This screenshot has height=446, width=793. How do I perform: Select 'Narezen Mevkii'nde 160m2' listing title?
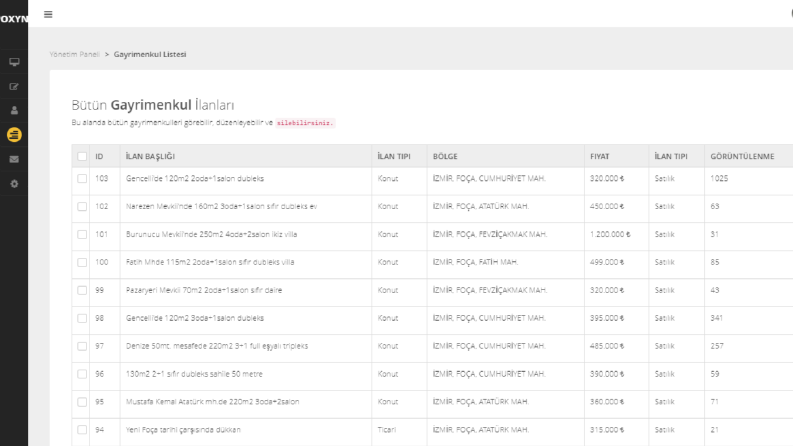click(222, 206)
